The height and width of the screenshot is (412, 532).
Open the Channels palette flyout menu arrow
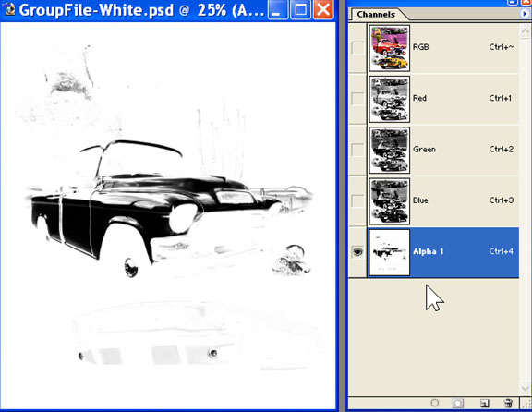525,14
